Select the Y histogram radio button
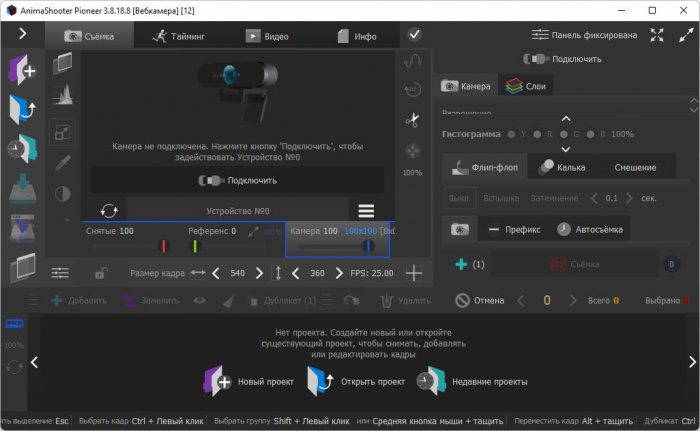This screenshot has width=700, height=431. pos(512,134)
